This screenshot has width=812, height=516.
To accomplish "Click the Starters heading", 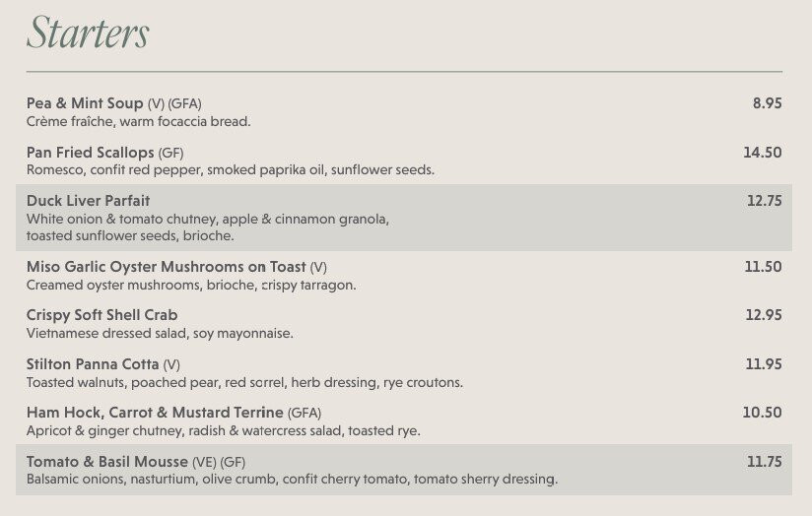I will point(88,32).
